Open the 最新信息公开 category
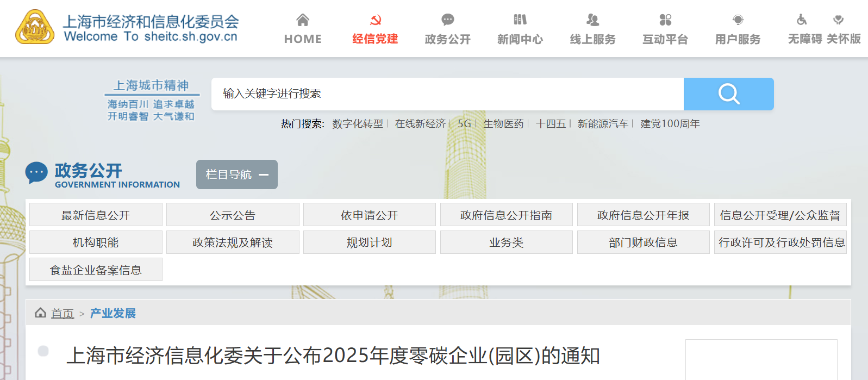This screenshot has width=868, height=380. [x=96, y=215]
